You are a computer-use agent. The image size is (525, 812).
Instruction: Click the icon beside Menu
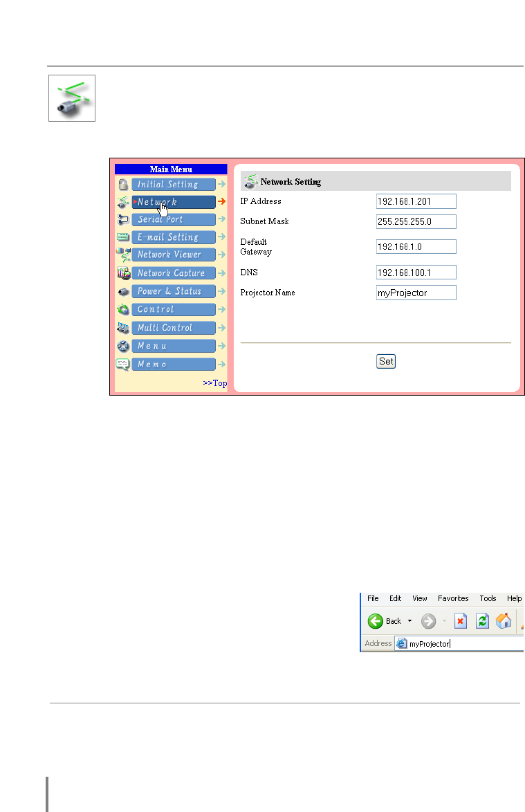(x=123, y=346)
